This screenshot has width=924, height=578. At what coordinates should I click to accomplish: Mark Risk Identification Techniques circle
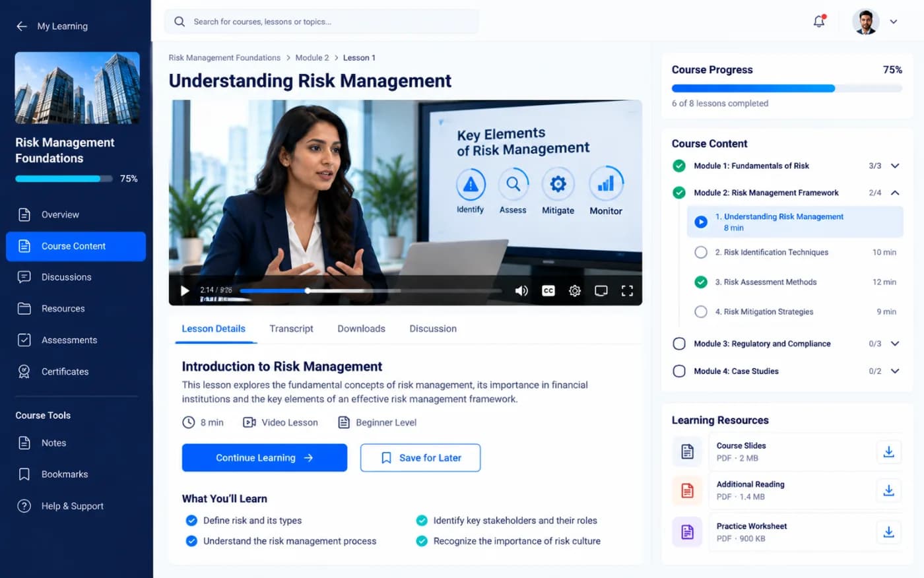click(701, 252)
